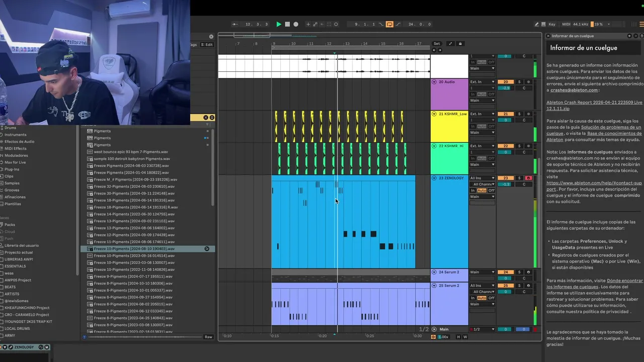Start playback with the green Play button
644x362 pixels.
point(279,24)
